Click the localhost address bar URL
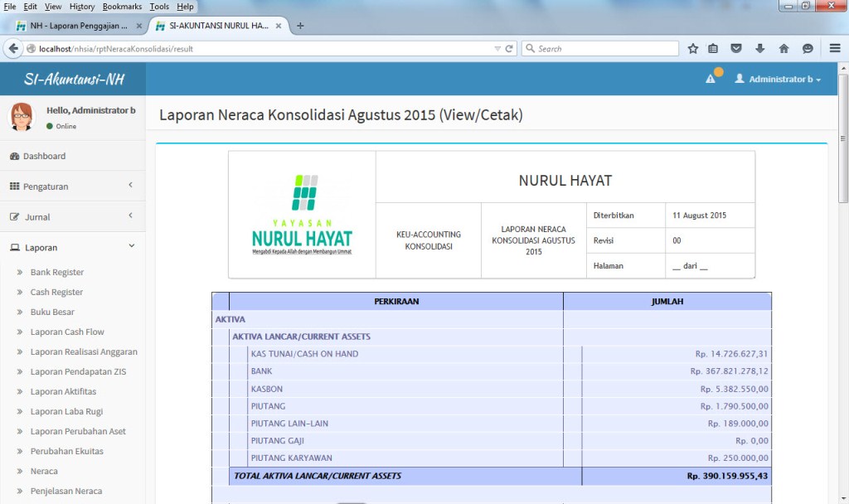This screenshot has height=504, width=849. pos(116,49)
